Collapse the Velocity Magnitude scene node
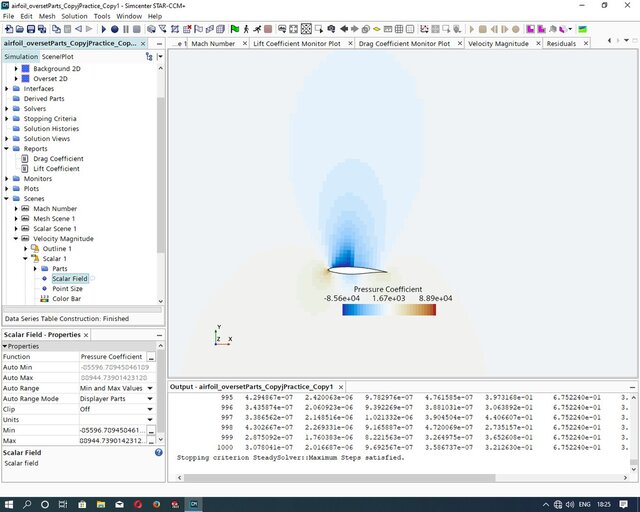The image size is (640, 512). [16, 238]
